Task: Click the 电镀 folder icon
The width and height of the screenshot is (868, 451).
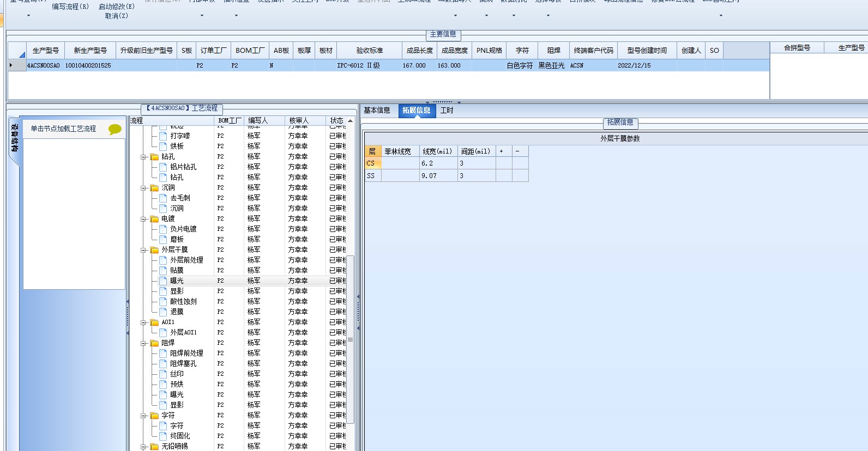Action: click(x=154, y=219)
